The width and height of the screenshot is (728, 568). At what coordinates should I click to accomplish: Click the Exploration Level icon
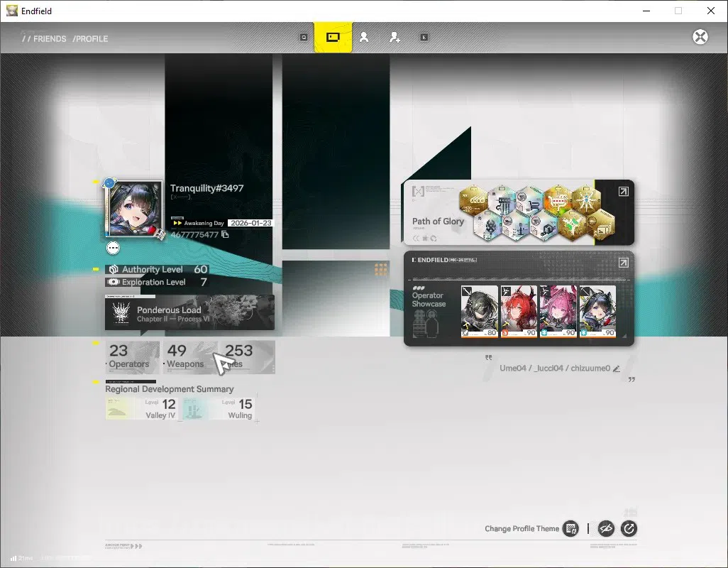pyautogui.click(x=114, y=282)
